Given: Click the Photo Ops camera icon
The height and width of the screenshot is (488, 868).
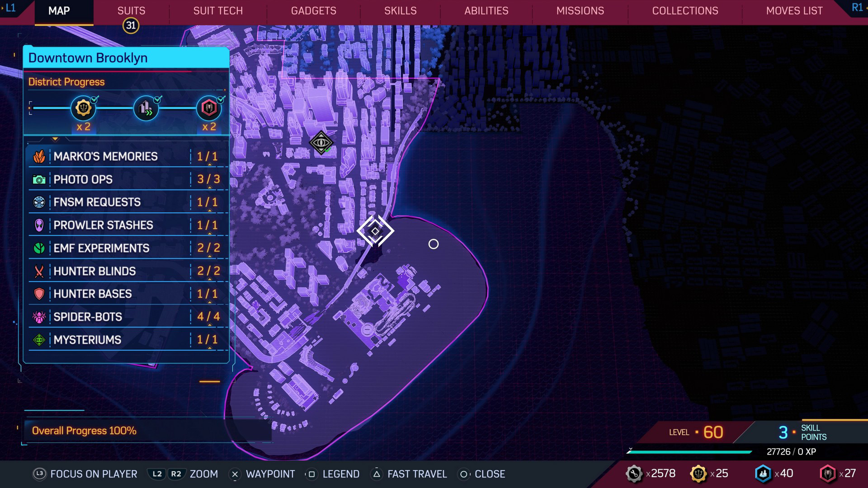Looking at the screenshot, I should (x=39, y=180).
